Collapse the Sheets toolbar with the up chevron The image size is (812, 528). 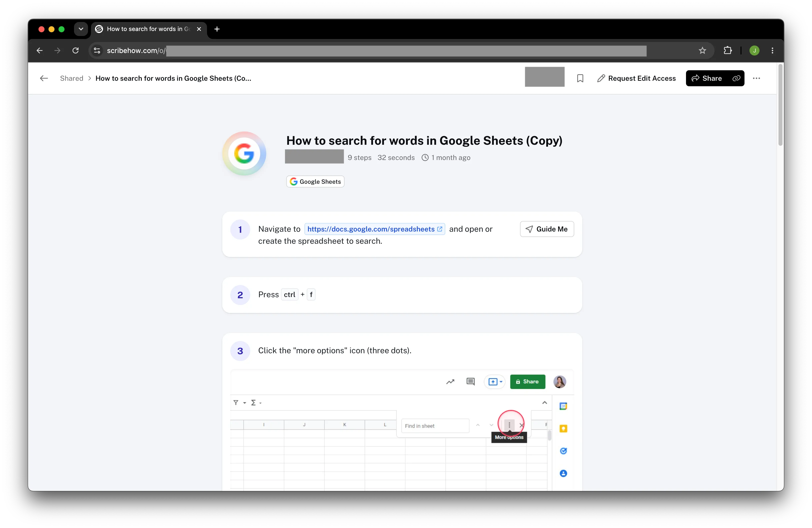(x=544, y=403)
